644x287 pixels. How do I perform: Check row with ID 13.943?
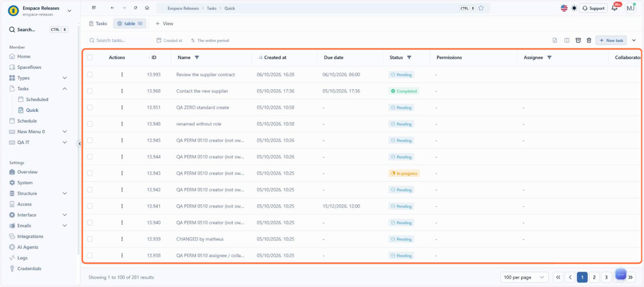pyautogui.click(x=90, y=173)
